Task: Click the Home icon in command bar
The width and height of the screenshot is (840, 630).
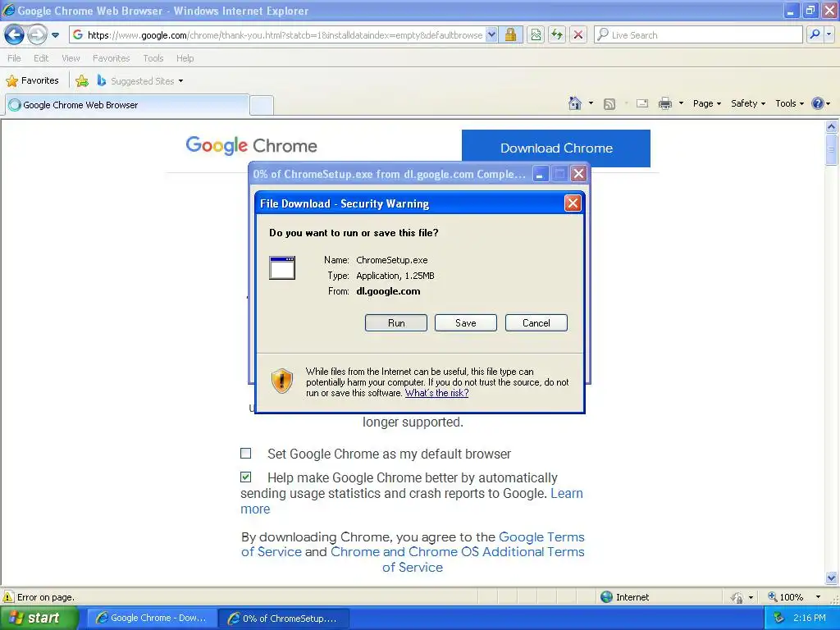Action: (x=575, y=103)
